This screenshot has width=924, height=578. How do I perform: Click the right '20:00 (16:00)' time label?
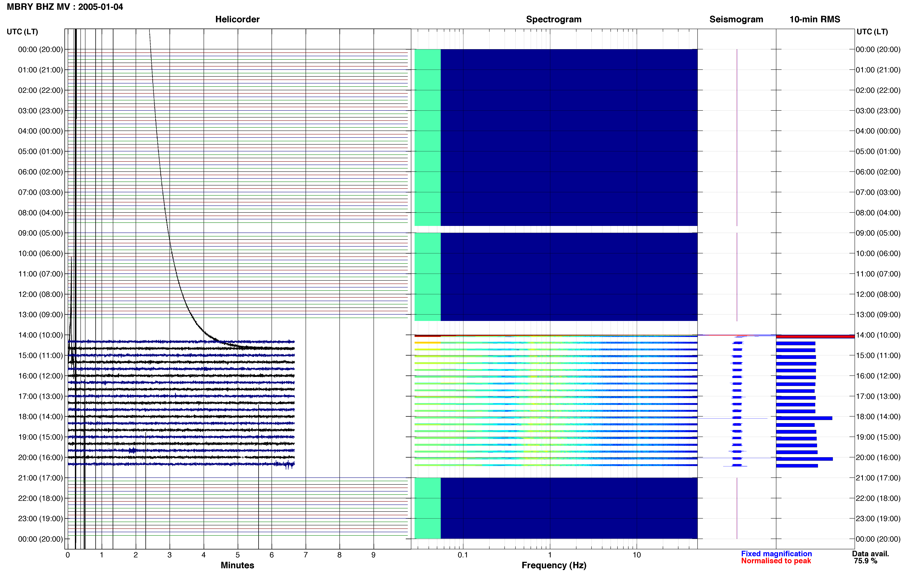(878, 457)
